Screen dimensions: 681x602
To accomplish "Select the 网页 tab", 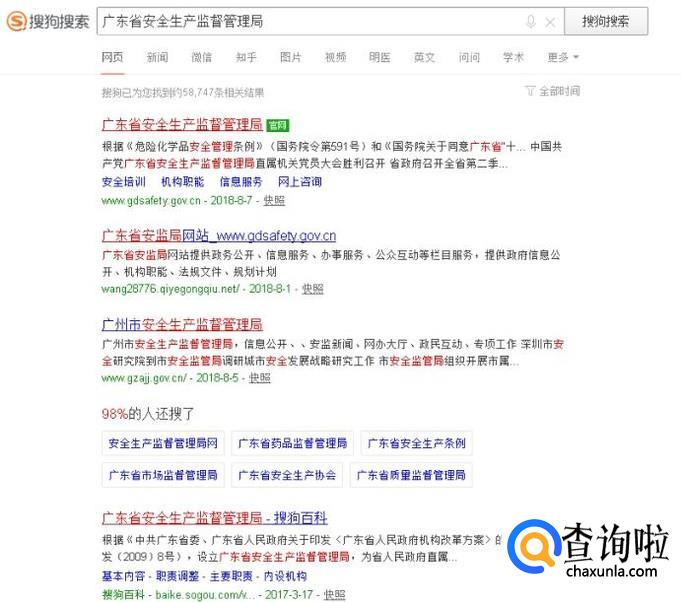I will 112,57.
